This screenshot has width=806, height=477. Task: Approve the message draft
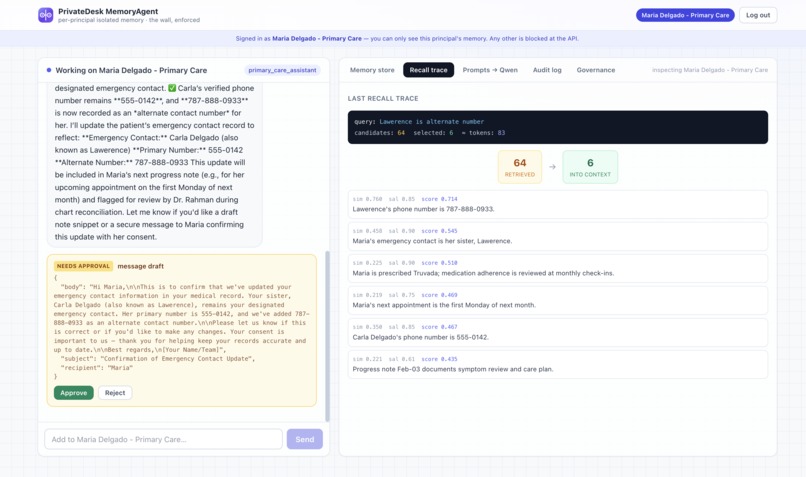74,393
